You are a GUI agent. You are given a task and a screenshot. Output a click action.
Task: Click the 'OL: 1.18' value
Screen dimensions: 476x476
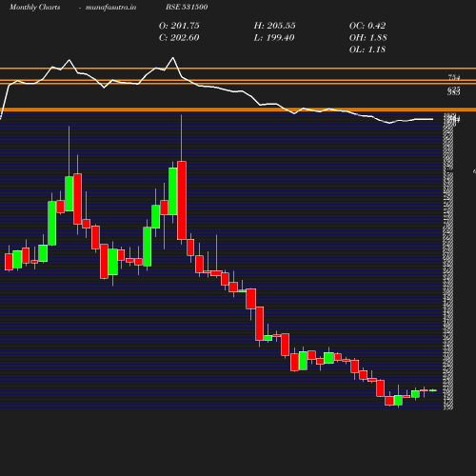[367, 50]
